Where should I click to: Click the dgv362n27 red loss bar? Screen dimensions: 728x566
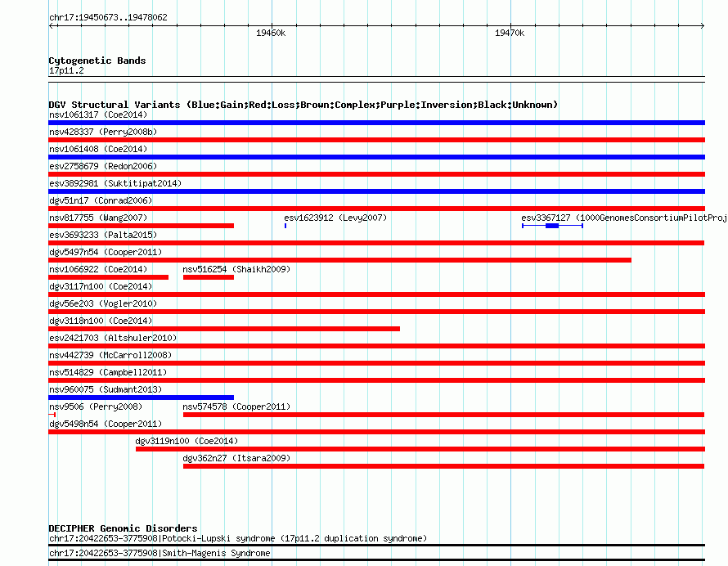coord(444,466)
